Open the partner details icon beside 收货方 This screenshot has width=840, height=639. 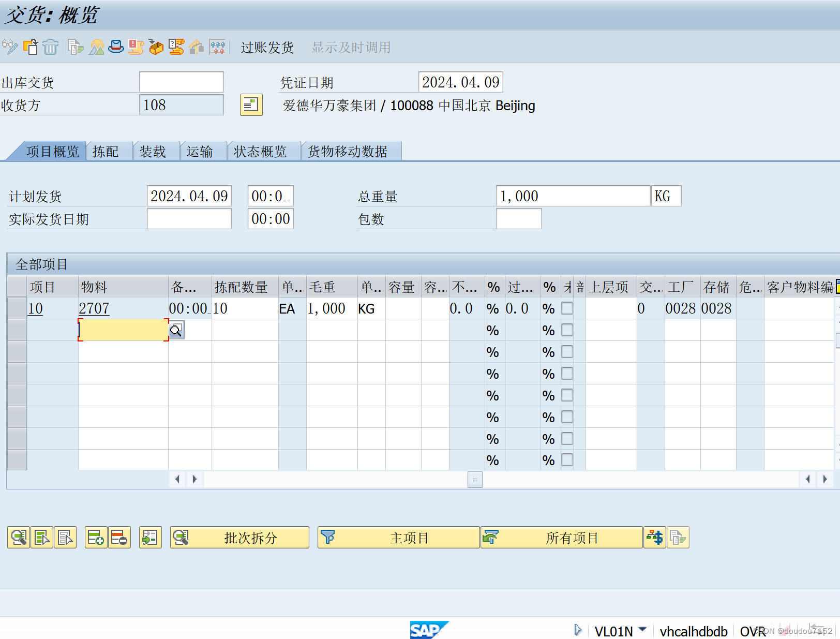[251, 105]
